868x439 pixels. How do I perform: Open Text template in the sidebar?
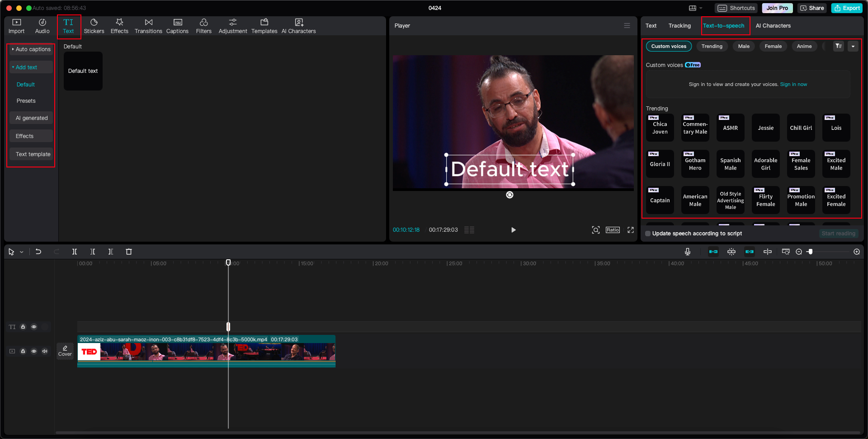point(31,154)
